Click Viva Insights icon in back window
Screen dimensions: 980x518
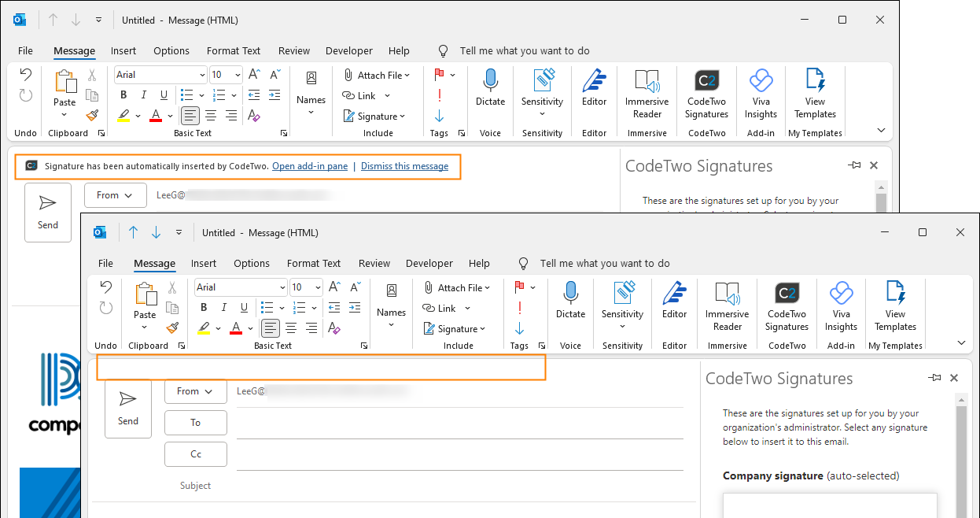pyautogui.click(x=761, y=80)
